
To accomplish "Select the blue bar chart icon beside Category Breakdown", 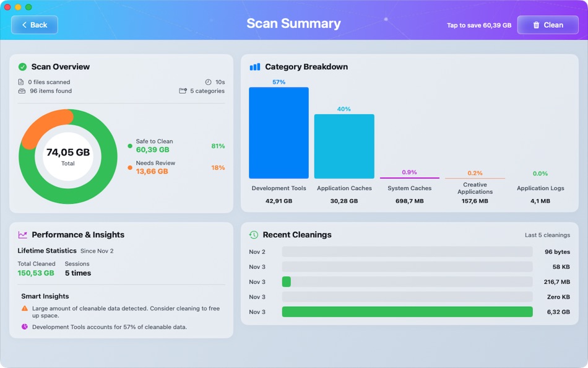I will click(255, 66).
